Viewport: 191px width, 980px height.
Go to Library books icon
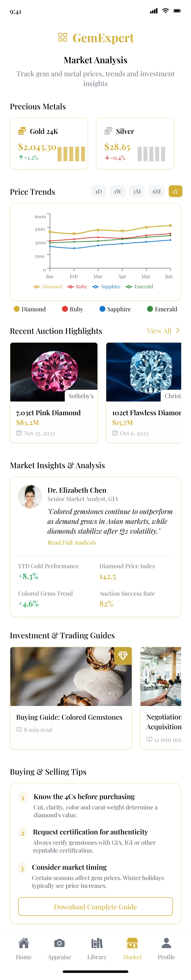[x=97, y=943]
